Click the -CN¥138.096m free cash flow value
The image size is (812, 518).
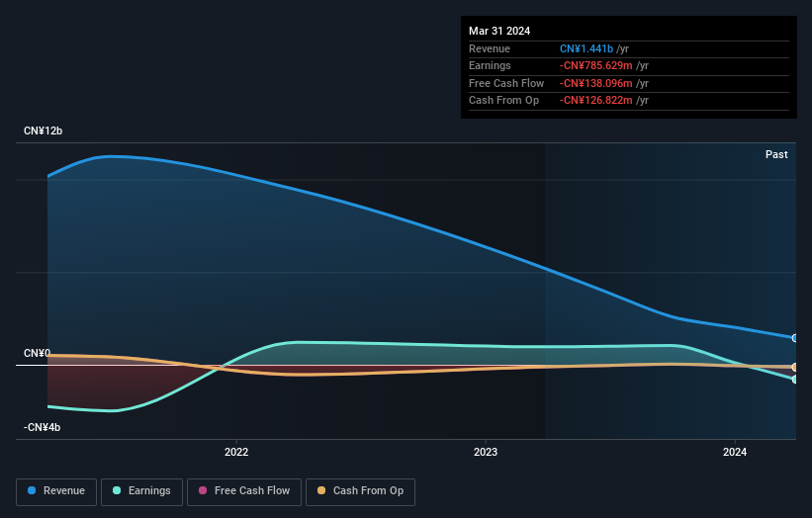coord(595,83)
